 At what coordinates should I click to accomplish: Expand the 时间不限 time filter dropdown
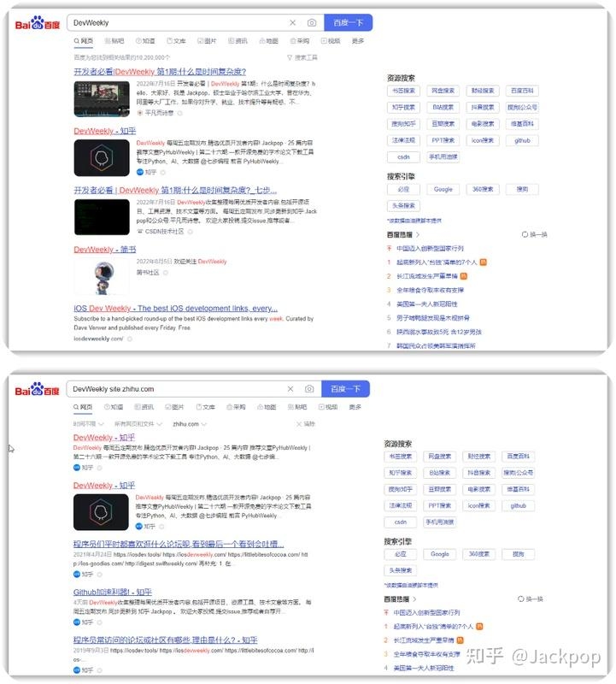click(x=89, y=424)
